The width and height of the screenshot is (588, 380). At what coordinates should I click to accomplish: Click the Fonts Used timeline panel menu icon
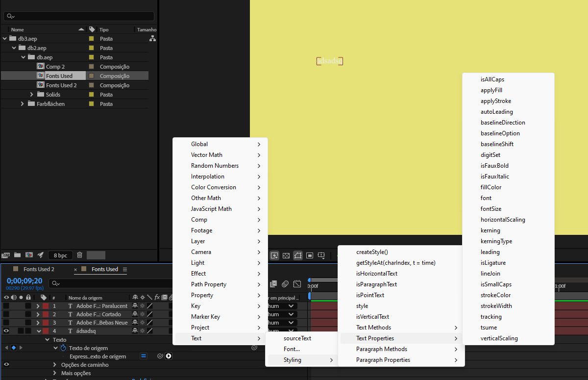[124, 269]
